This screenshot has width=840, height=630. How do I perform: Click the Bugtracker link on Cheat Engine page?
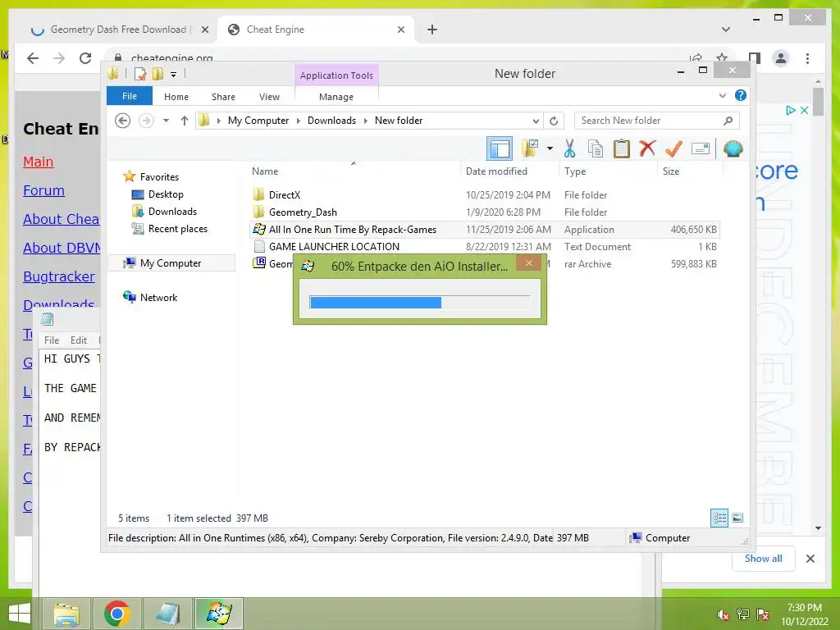click(59, 276)
